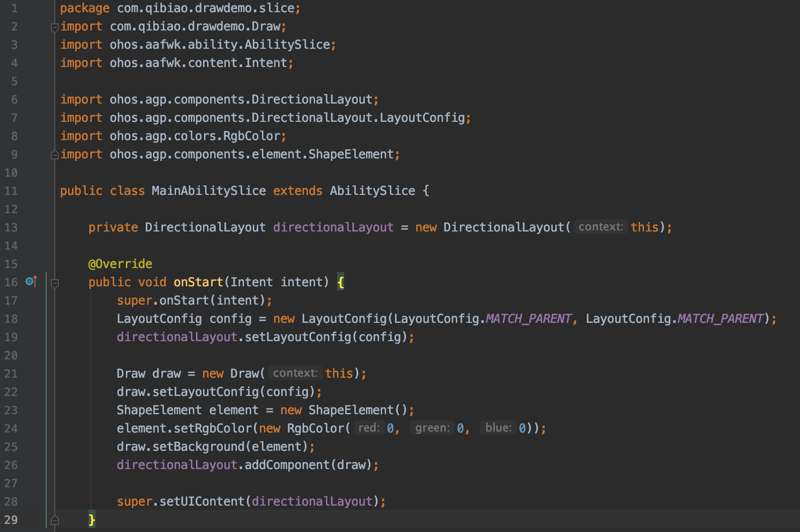Click line number 1 in the gutter
Screen dimensions: 800x532
tap(14, 8)
